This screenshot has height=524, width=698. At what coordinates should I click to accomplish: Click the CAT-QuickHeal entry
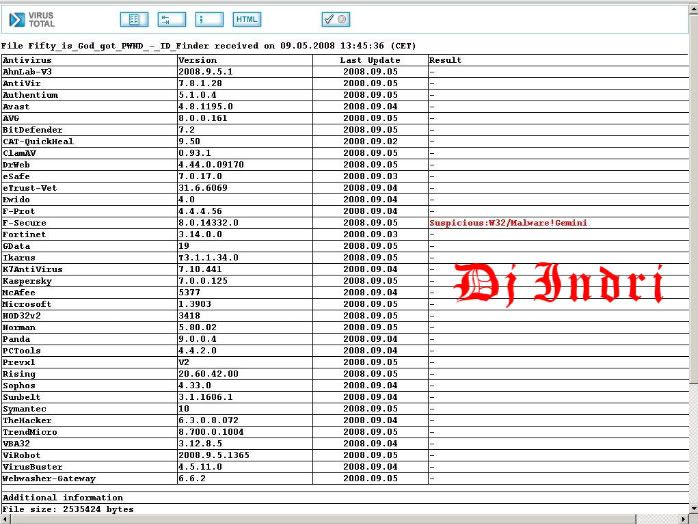(38, 141)
